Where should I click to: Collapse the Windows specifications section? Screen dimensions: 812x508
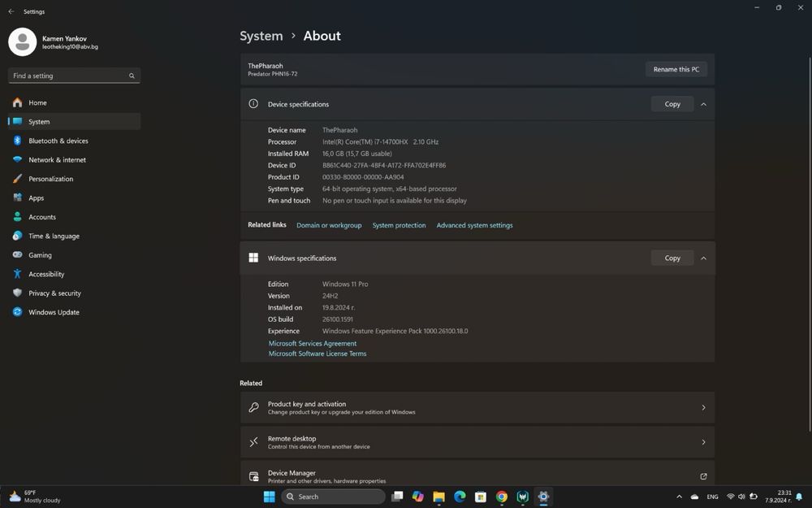(x=703, y=258)
